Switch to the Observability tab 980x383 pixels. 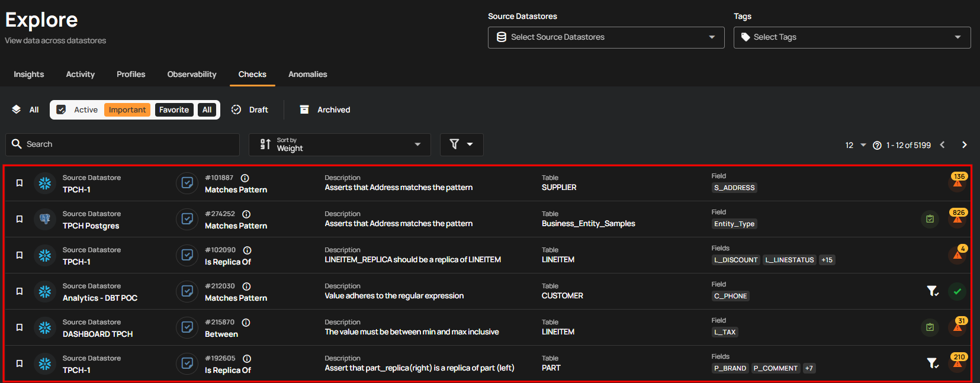(192, 75)
